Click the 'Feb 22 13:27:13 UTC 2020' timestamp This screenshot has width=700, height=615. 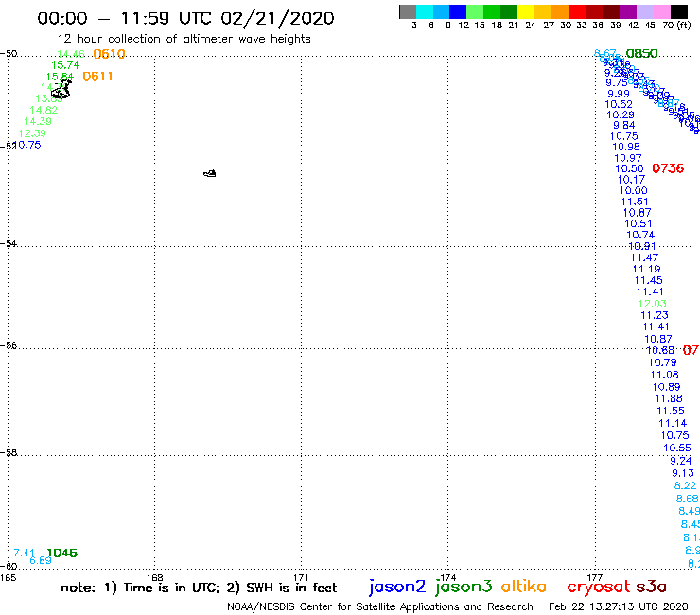[619, 606]
